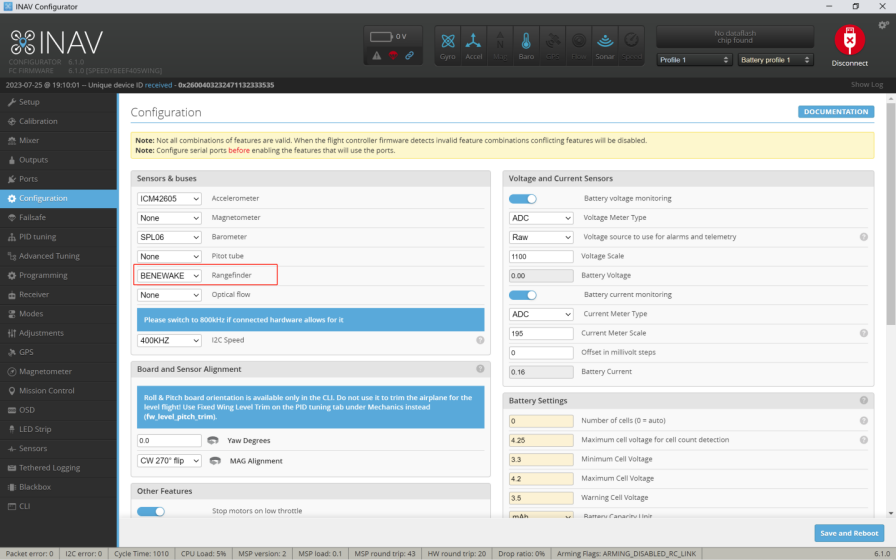Click the Baro sensor status icon

[x=526, y=46]
